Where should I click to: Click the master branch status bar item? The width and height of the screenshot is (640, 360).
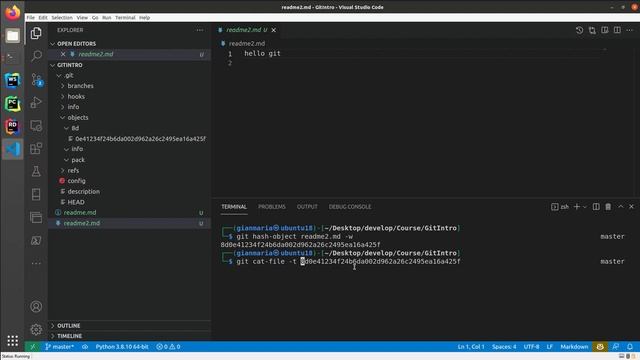(60, 347)
